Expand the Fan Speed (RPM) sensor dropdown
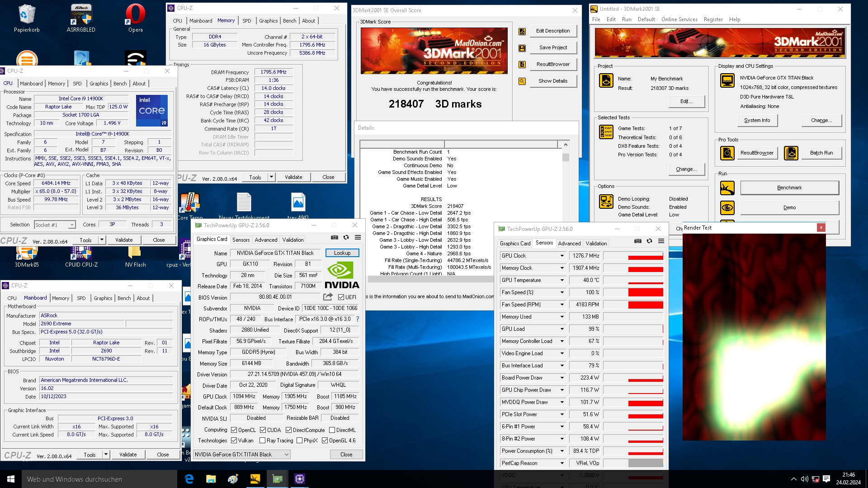 562,305
